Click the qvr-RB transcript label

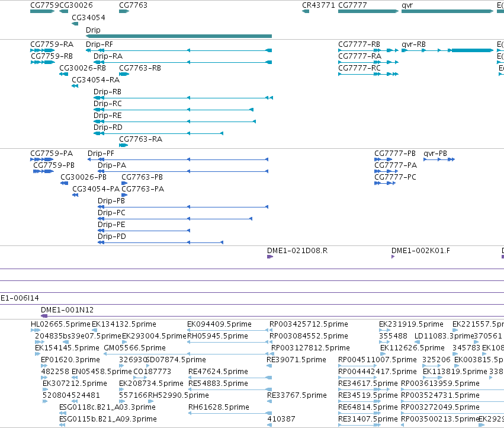pos(413,44)
